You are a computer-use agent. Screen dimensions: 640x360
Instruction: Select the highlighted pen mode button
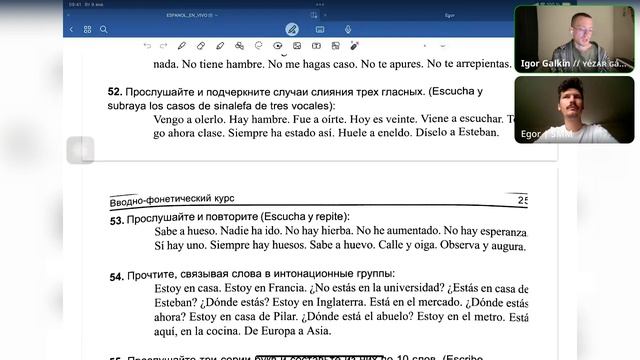click(292, 29)
